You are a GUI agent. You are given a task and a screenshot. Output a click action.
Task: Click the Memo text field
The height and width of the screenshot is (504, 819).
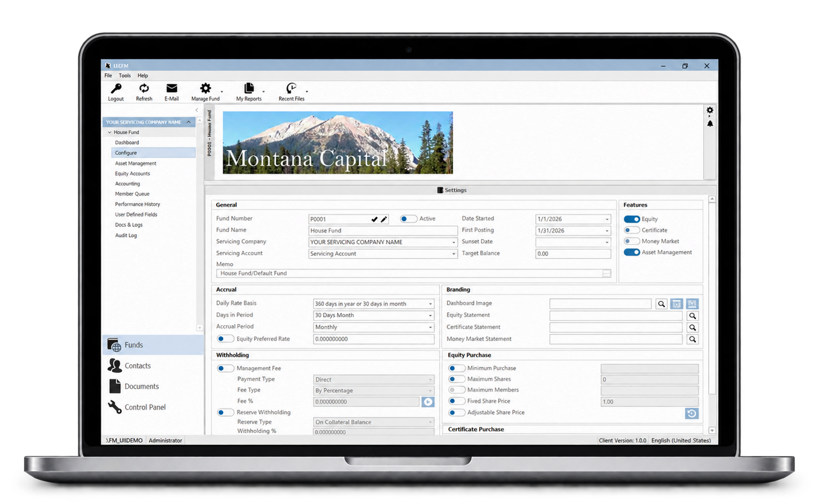[414, 274]
